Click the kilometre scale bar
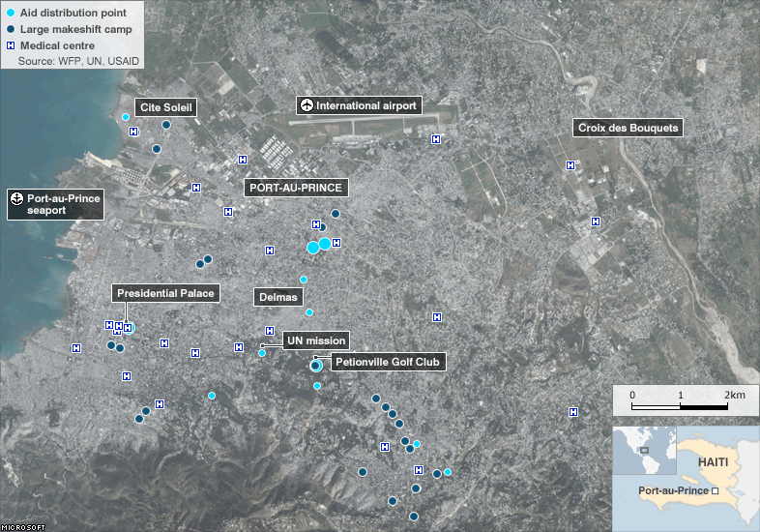 tap(680, 406)
